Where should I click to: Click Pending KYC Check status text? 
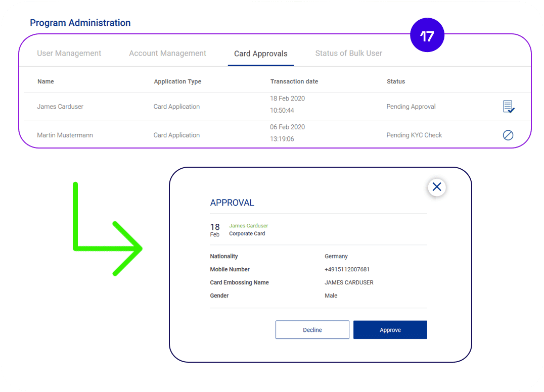(x=414, y=135)
